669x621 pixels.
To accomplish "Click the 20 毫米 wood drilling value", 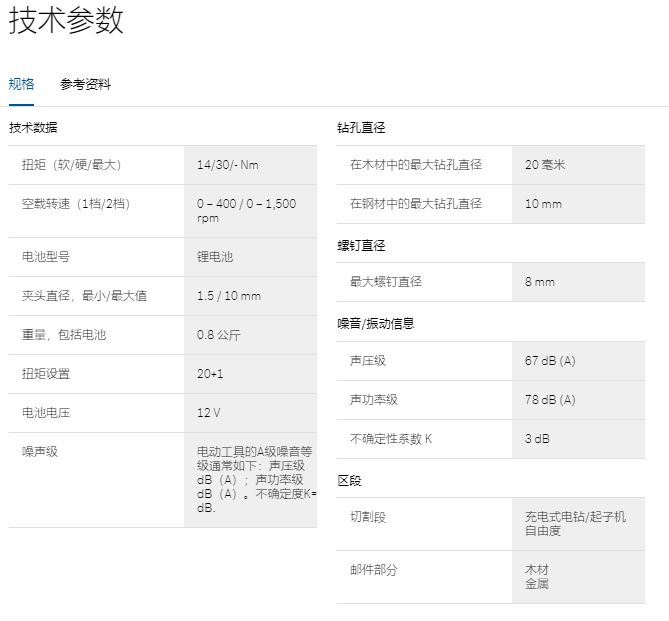I will coord(545,165).
